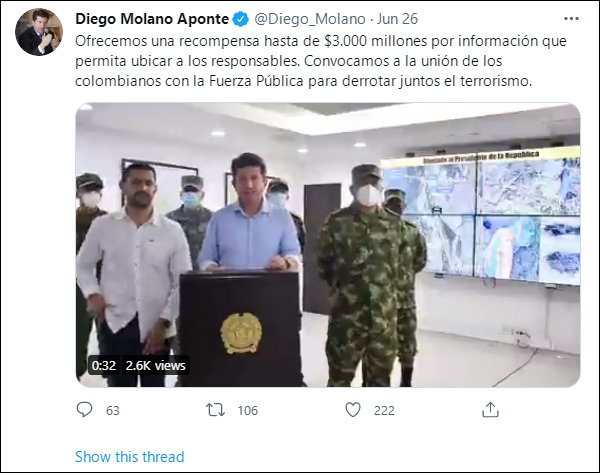600x473 pixels.
Task: Click the 2.6K views label
Action: click(155, 365)
